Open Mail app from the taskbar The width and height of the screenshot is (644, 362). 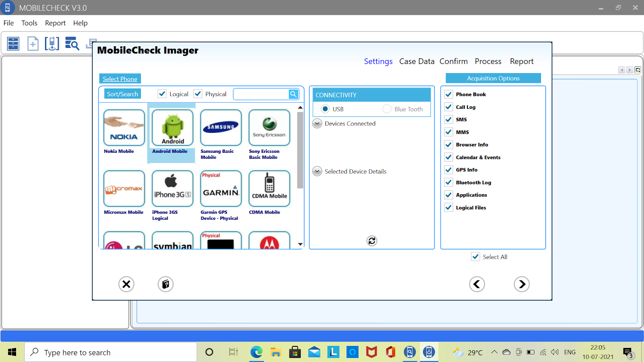click(x=314, y=352)
